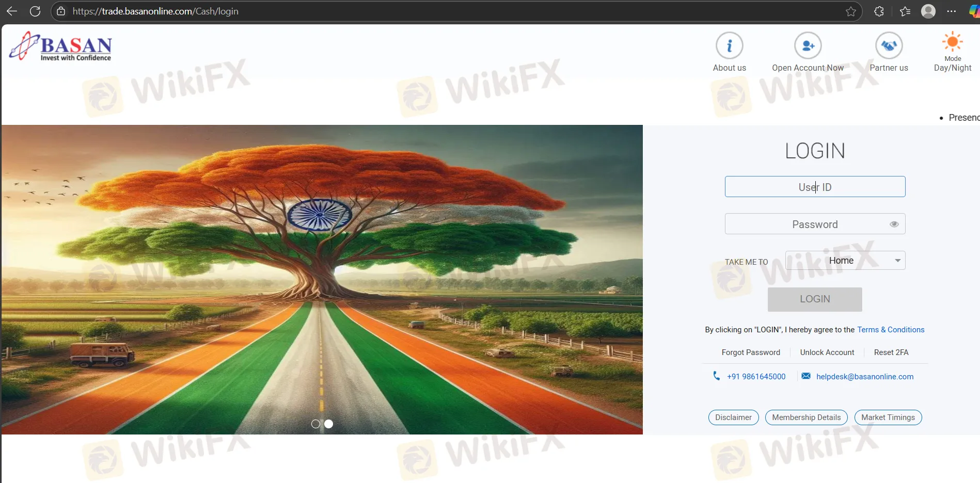The height and width of the screenshot is (483, 980).
Task: Click the browser refresh icon
Action: pyautogui.click(x=35, y=11)
